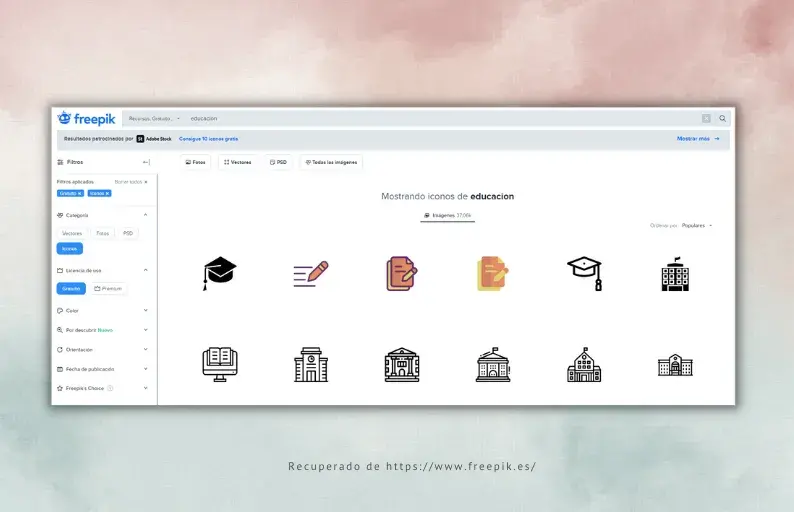Select the columned university building icon

[402, 365]
